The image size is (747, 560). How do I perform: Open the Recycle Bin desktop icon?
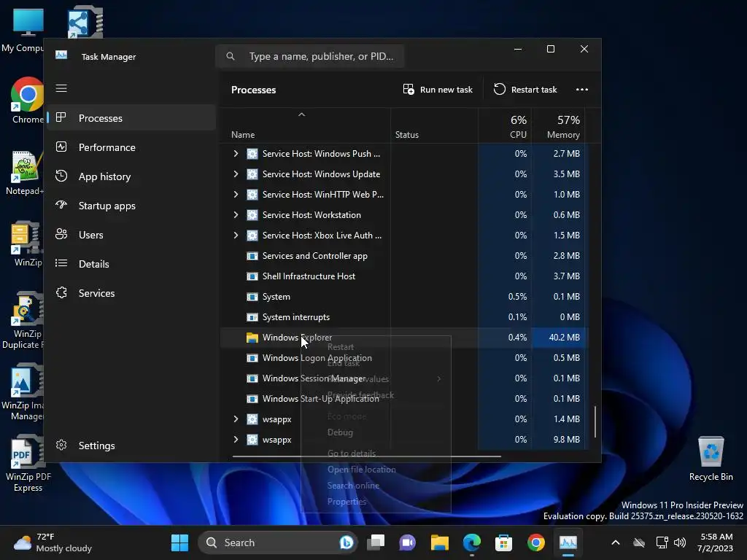[711, 459]
